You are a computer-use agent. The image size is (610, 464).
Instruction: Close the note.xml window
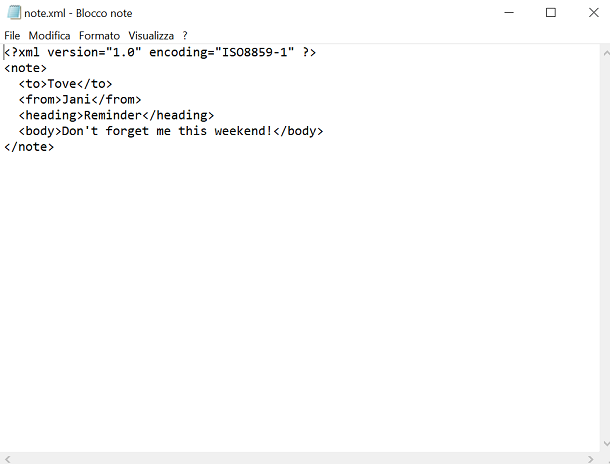click(x=594, y=13)
